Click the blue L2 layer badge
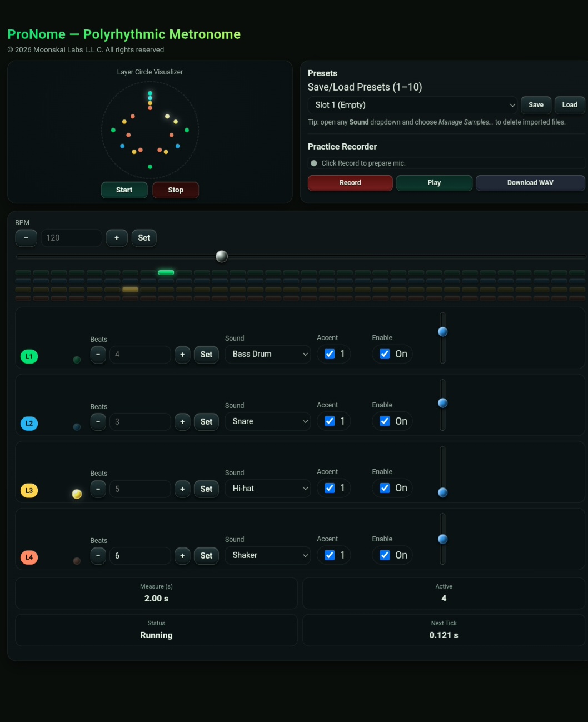The height and width of the screenshot is (722, 588). 29,423
